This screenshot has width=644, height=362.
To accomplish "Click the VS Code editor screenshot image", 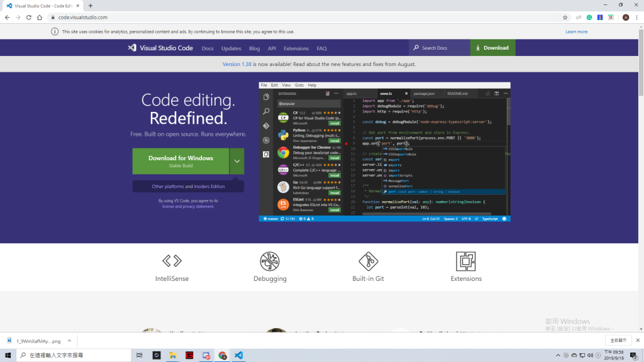I will coord(384,152).
